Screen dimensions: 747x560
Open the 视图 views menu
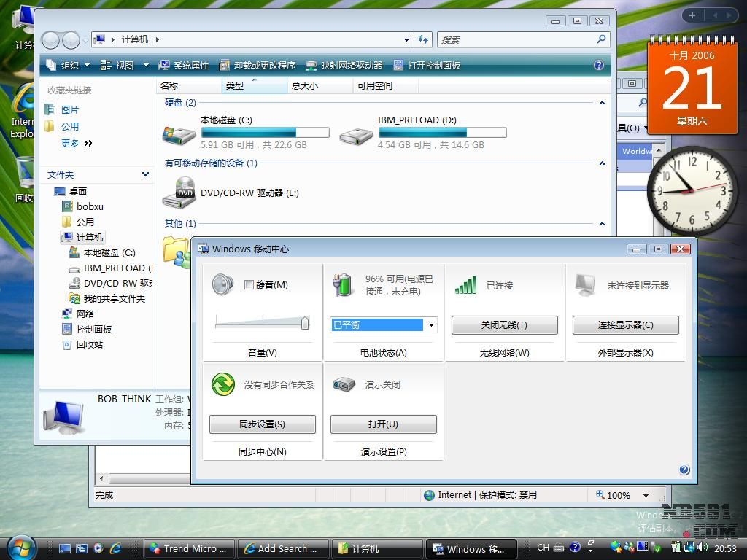(124, 65)
